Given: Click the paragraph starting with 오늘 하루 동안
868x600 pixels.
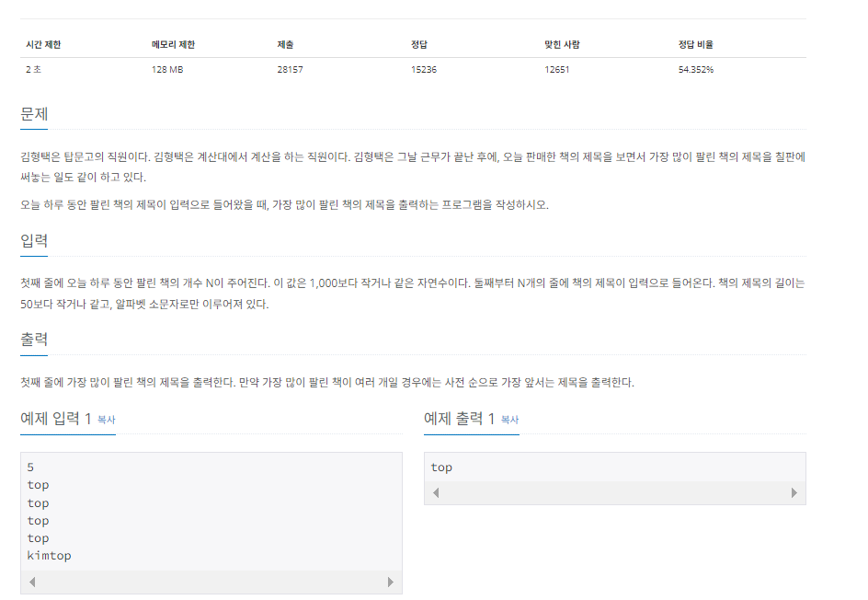Looking at the screenshot, I should pos(284,205).
